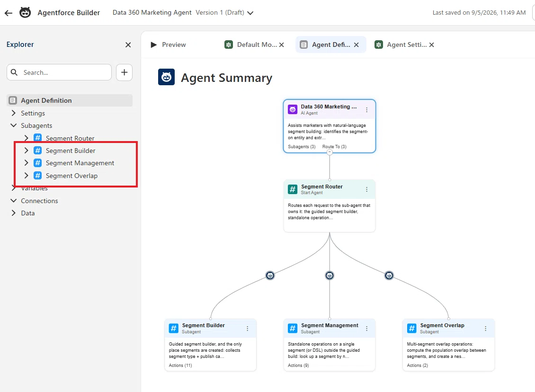Click the route node icon above Segment Overlap
Screen dimensions: 535x392
click(x=389, y=276)
